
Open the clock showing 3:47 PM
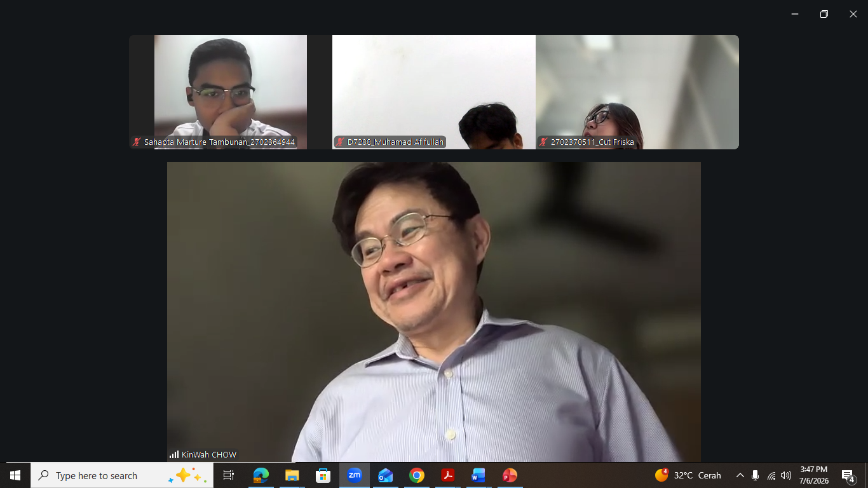click(814, 475)
